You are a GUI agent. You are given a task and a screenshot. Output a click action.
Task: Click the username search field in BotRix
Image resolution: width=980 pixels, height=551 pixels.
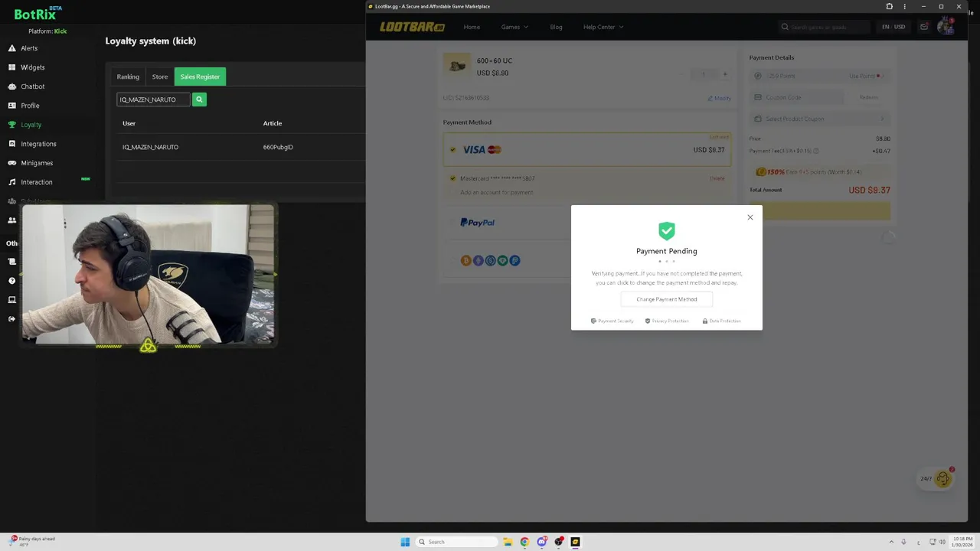pos(153,99)
